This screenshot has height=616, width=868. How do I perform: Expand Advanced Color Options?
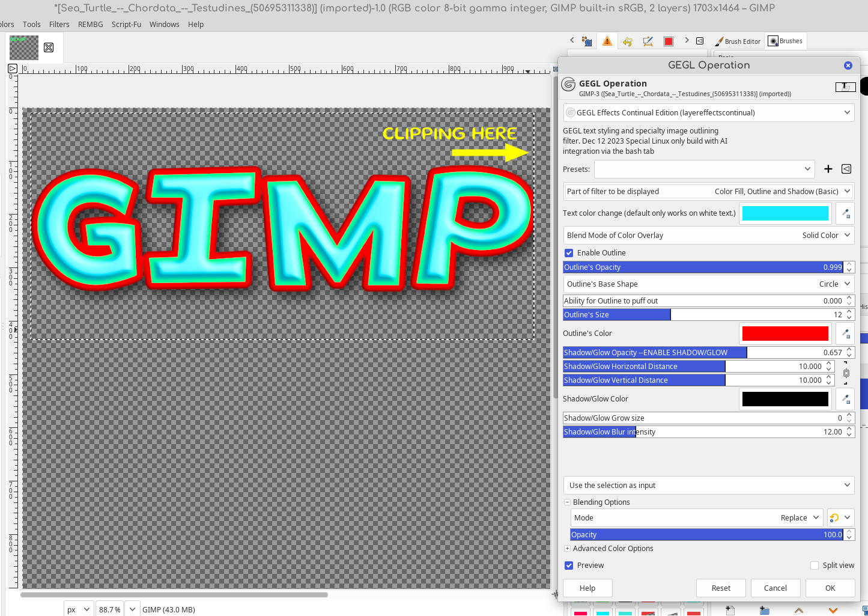567,549
